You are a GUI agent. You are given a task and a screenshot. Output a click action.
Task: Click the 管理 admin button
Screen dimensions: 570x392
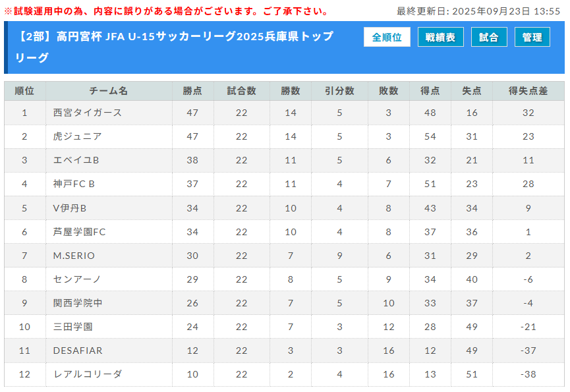click(532, 38)
